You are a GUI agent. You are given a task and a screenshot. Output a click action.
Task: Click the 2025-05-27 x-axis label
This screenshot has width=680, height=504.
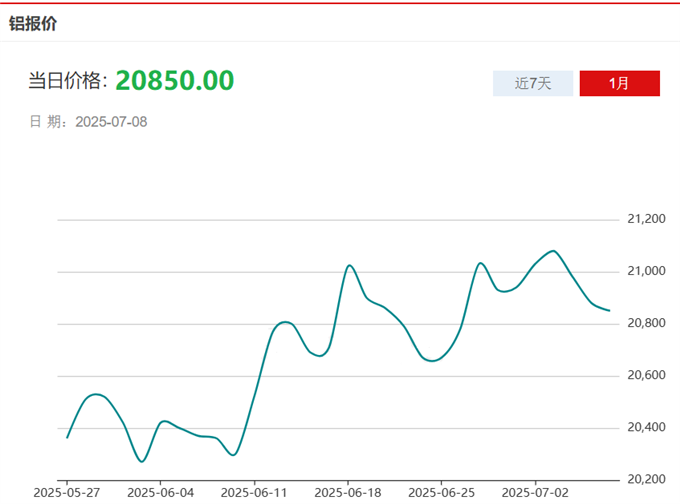coord(67,492)
